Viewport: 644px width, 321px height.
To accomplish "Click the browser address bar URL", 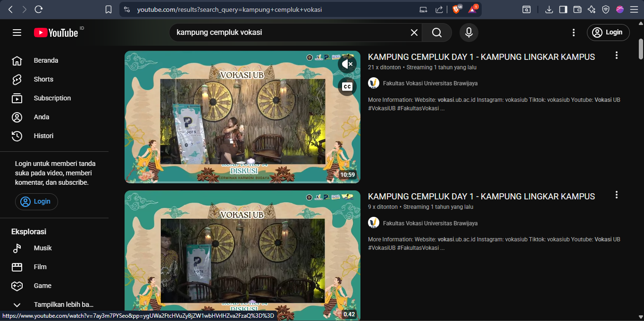I will tap(230, 9).
